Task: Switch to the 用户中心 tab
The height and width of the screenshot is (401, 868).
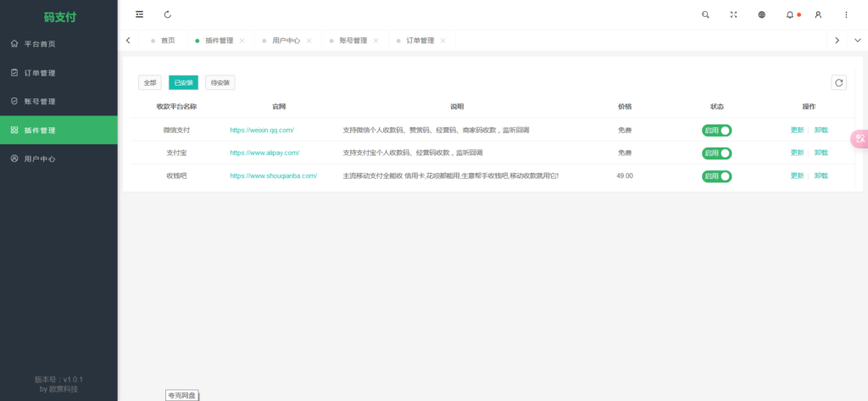Action: point(287,41)
